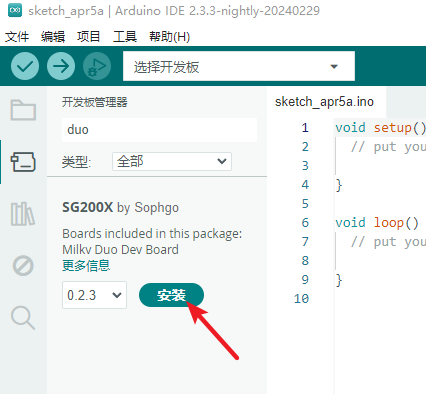This screenshot has width=426, height=394.
Task: Click the void loop() code line
Action: [377, 223]
